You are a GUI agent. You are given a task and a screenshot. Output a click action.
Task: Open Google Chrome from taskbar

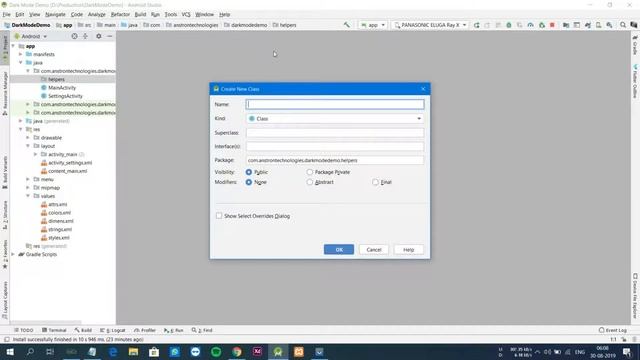point(237,352)
